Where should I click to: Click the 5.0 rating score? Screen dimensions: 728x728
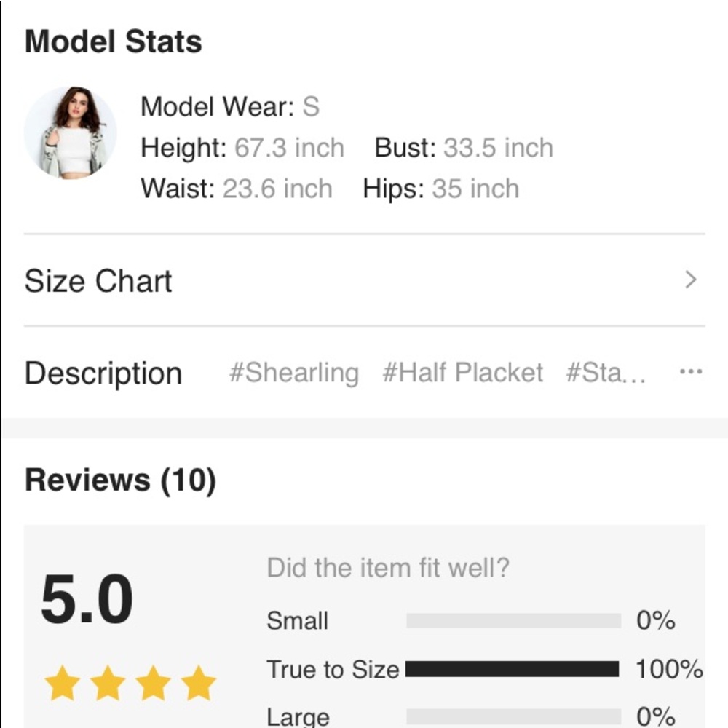[x=87, y=601]
